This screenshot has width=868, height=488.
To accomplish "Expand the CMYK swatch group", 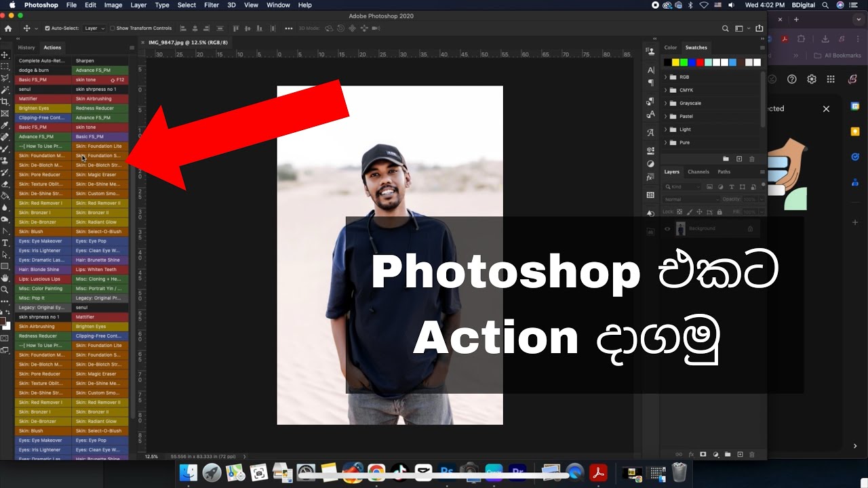I will pos(665,90).
